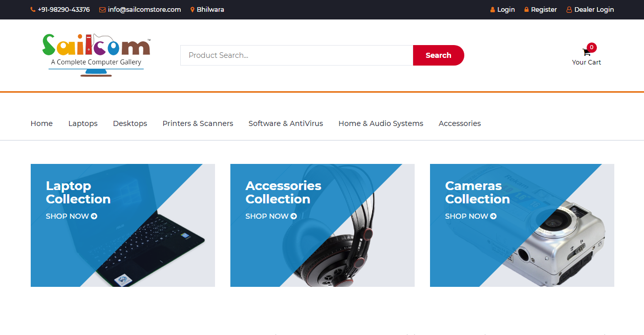Image resolution: width=644 pixels, height=335 pixels.
Task: Open Home & Audio Systems category
Action: pos(381,123)
